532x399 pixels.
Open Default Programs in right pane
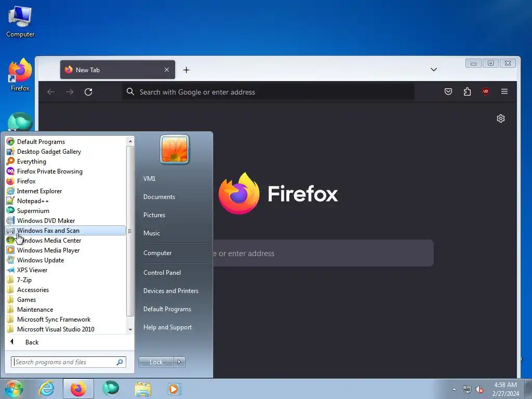(167, 309)
